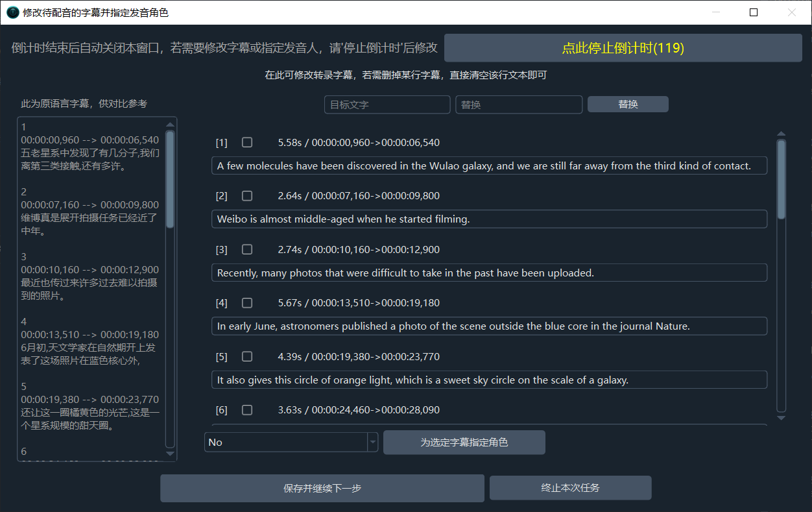Click scroll-down arrow in original subtitles panel
Screen dimensions: 812x512
click(x=170, y=454)
